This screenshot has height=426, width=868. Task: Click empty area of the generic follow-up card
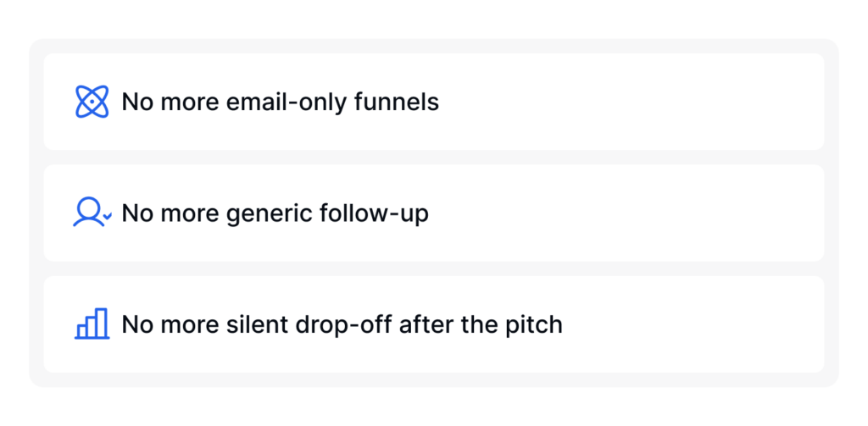[626, 213]
